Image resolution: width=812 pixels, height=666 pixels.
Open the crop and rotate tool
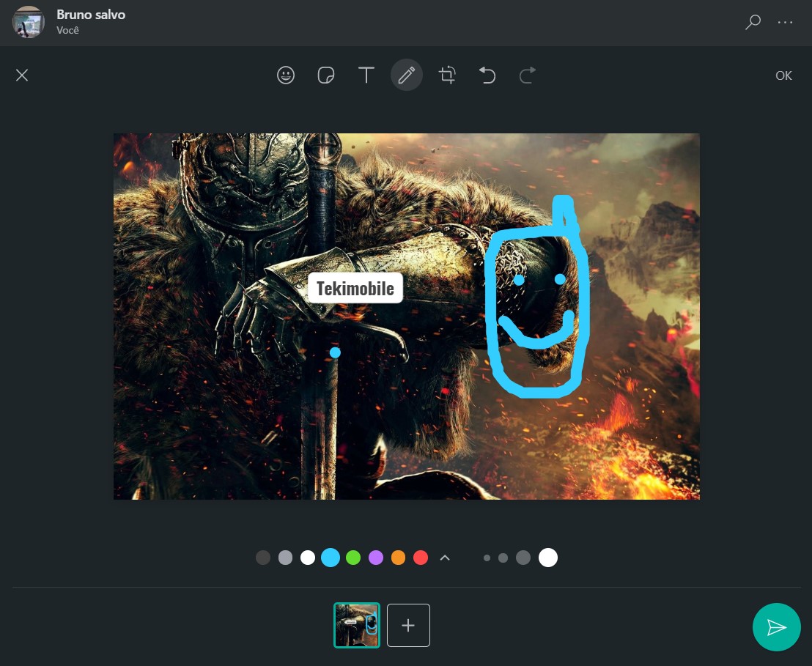point(448,75)
